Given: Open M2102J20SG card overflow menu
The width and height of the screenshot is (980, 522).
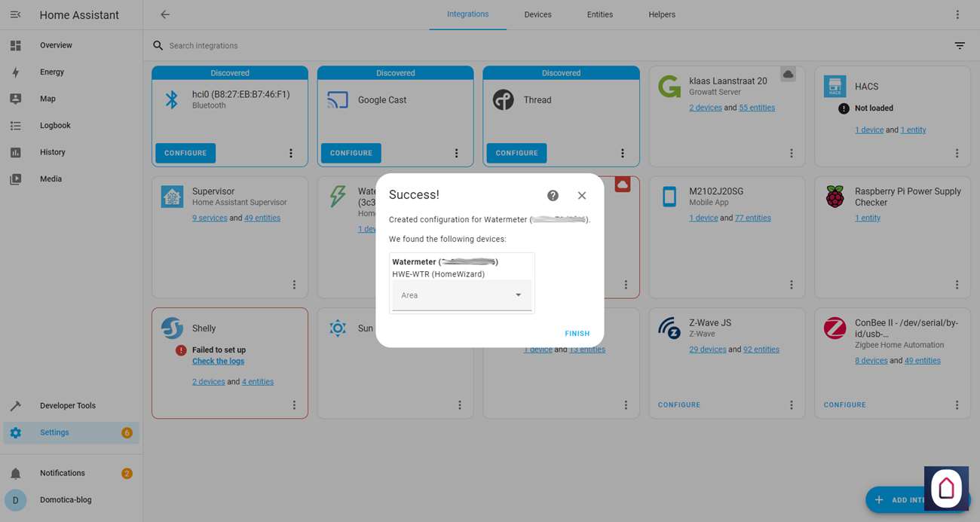Looking at the screenshot, I should click(x=792, y=285).
